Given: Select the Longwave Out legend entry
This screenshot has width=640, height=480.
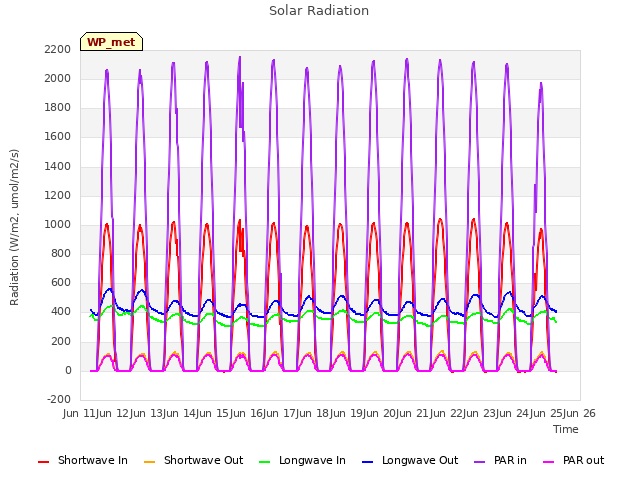Looking at the screenshot, I should click(x=410, y=460).
